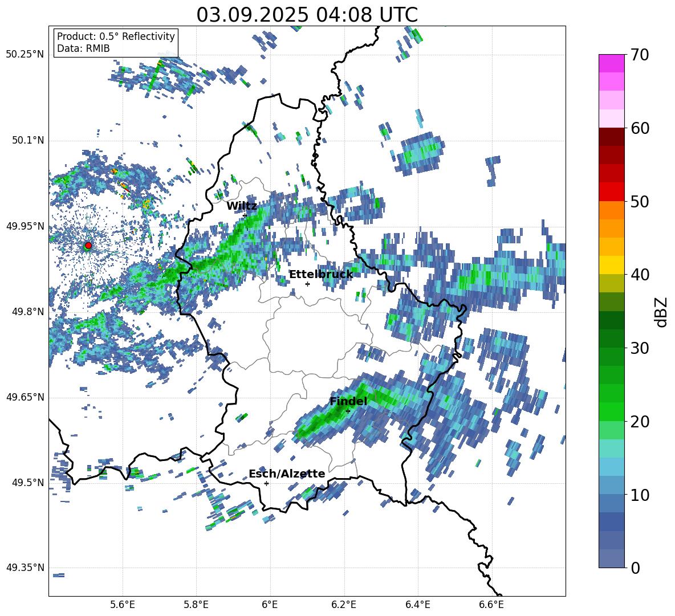Click the title 03.09.2025 04:08 UTC

click(x=307, y=15)
